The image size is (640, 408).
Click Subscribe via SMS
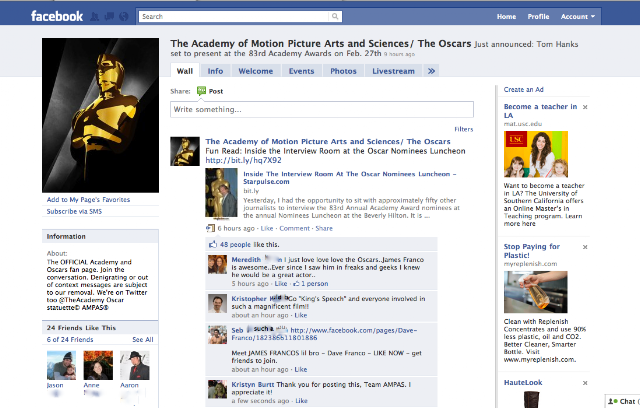point(74,211)
